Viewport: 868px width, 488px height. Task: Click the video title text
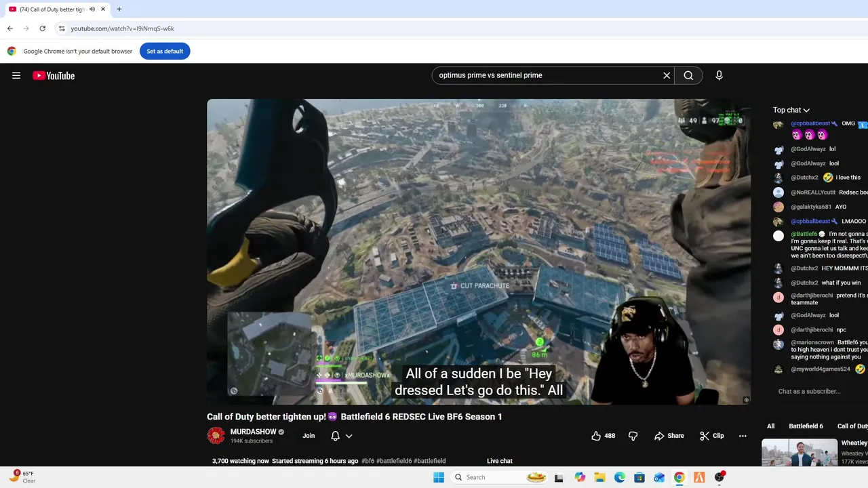click(x=355, y=417)
